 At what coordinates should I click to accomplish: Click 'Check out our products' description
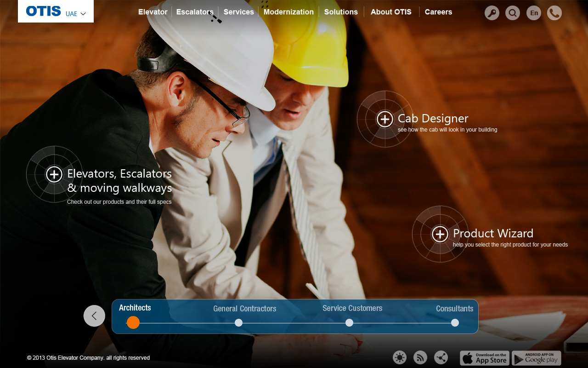[119, 202]
